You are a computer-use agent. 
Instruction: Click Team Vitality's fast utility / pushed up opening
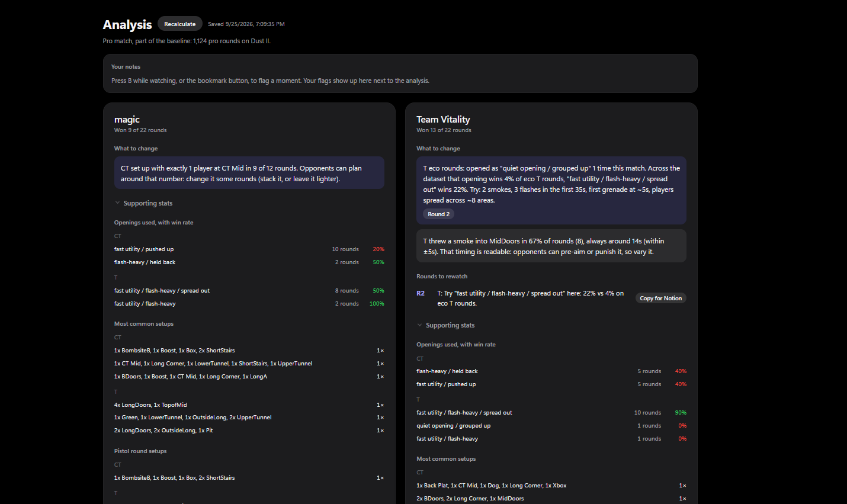click(551, 384)
